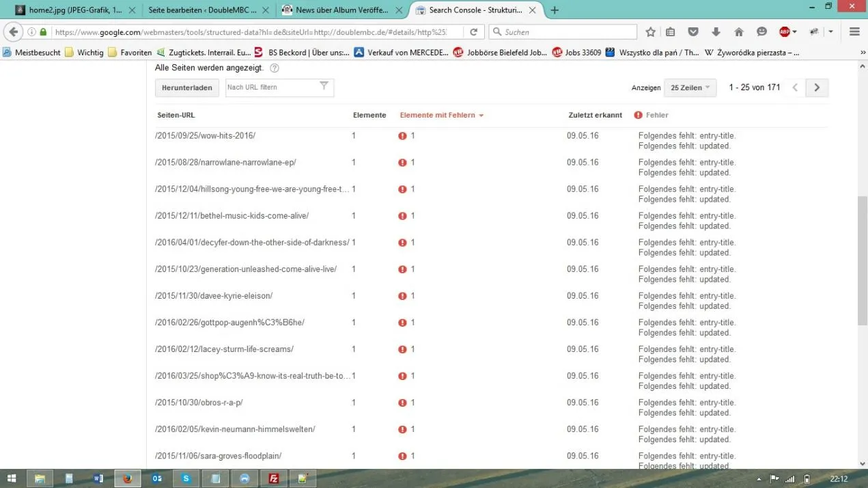The width and height of the screenshot is (868, 488).
Task: Open FileZilla from the taskbar
Action: pyautogui.click(x=274, y=478)
